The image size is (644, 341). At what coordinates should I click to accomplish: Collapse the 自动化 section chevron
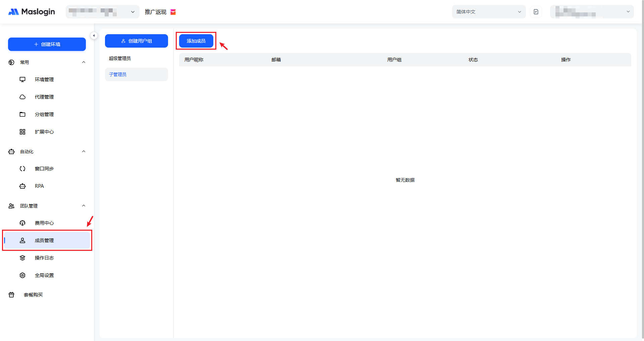click(84, 152)
